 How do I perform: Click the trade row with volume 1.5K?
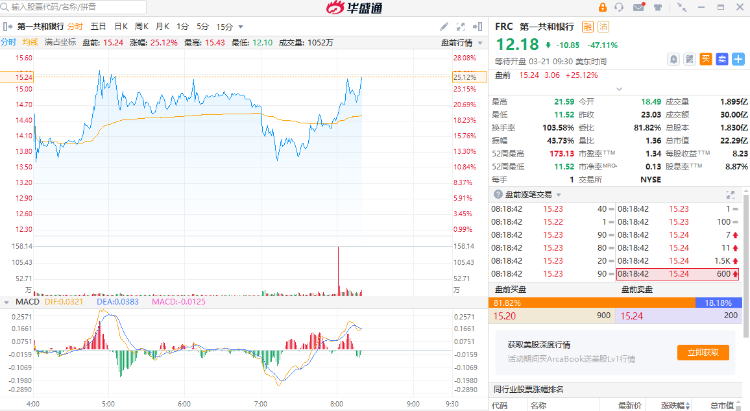678,261
